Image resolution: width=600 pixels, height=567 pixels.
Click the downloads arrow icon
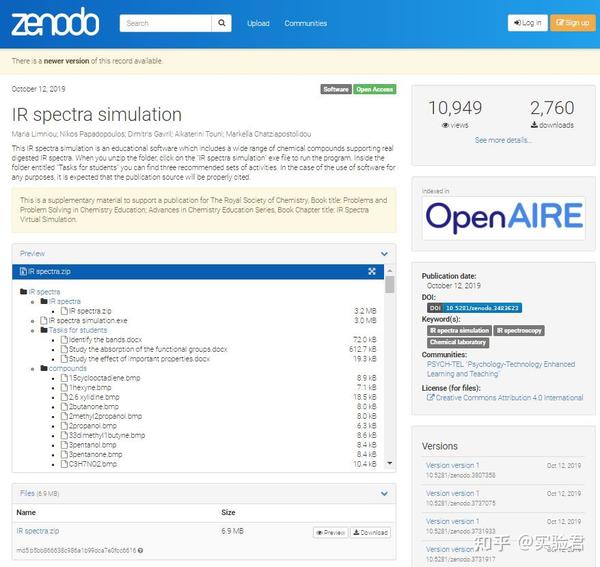point(534,125)
